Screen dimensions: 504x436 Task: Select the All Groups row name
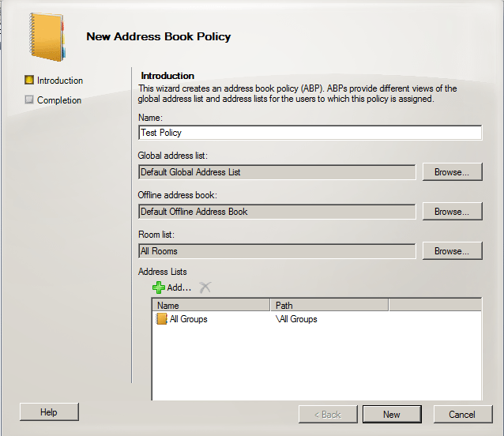click(x=189, y=319)
